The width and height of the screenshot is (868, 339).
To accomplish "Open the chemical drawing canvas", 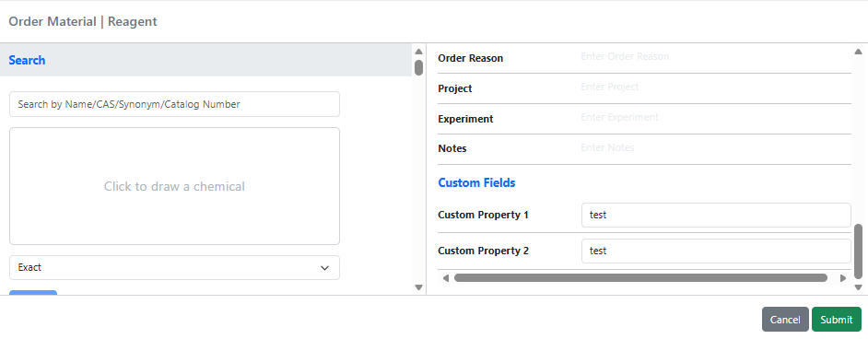I will pyautogui.click(x=174, y=186).
